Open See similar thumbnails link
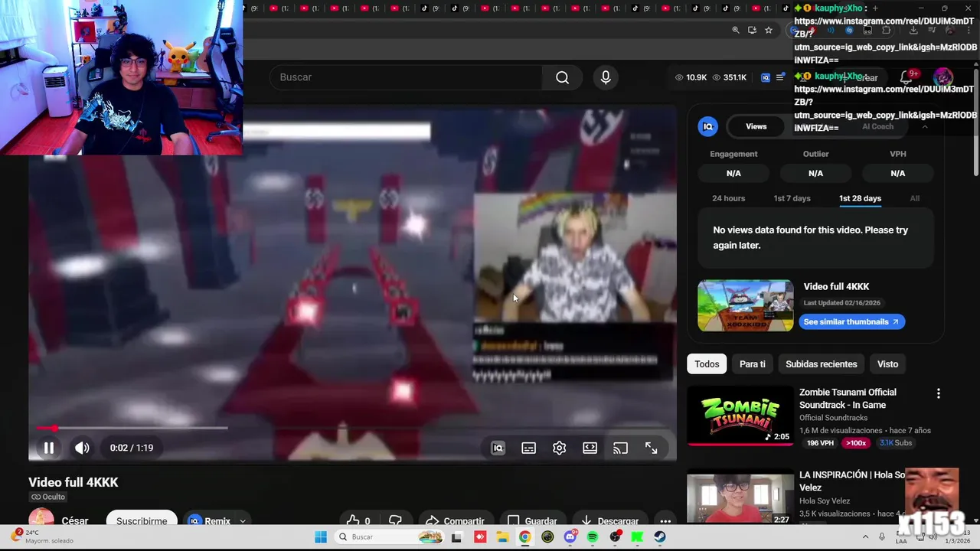 (x=851, y=321)
